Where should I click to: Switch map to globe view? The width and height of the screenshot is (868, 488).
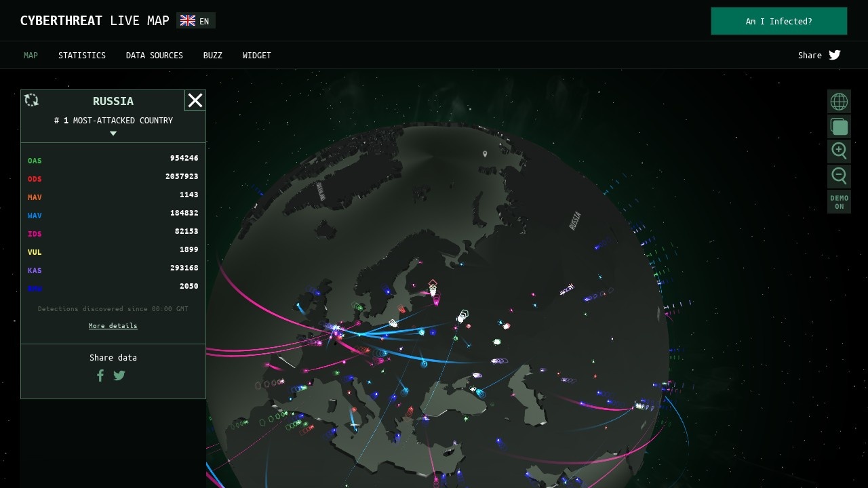(839, 102)
